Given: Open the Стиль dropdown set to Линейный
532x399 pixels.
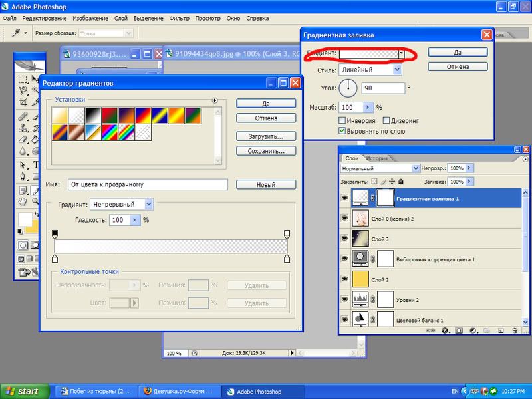Looking at the screenshot, I should coord(397,70).
